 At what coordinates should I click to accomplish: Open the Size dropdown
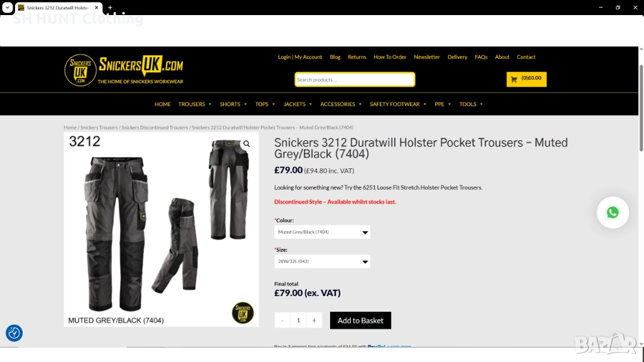click(322, 261)
